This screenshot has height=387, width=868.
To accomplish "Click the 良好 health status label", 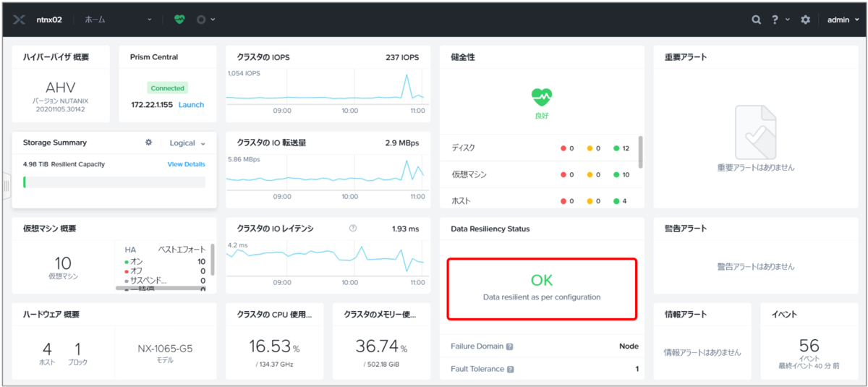I will [x=542, y=114].
